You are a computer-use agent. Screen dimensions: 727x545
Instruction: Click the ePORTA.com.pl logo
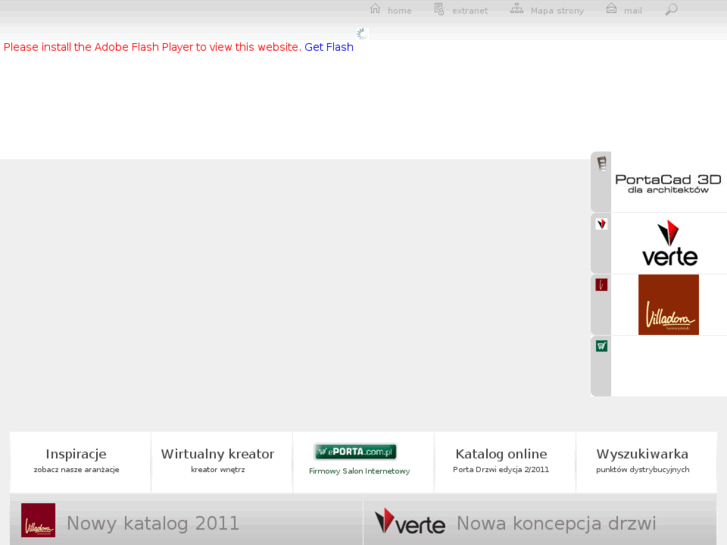[x=356, y=451]
